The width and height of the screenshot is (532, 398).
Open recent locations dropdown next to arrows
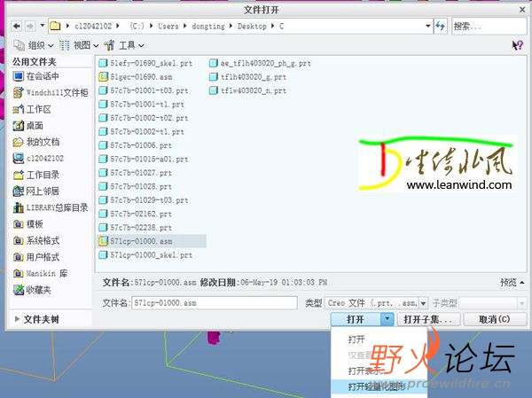pos(42,26)
